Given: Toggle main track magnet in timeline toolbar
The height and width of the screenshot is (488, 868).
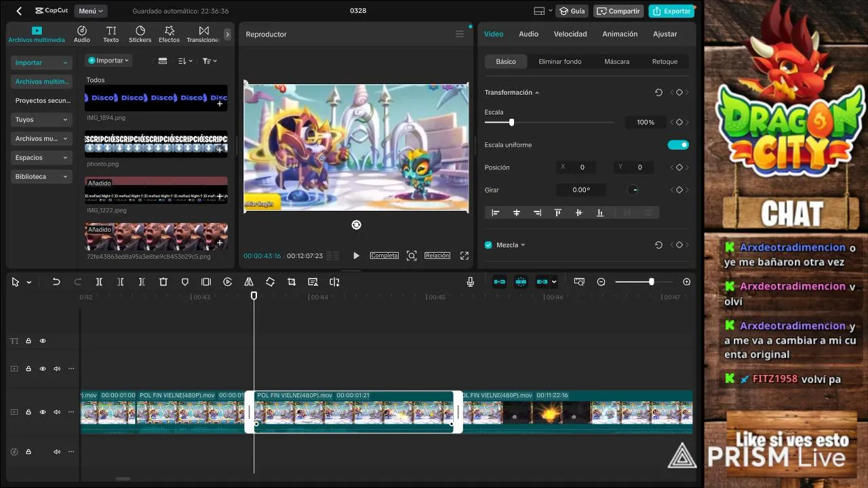Looking at the screenshot, I should pos(499,282).
